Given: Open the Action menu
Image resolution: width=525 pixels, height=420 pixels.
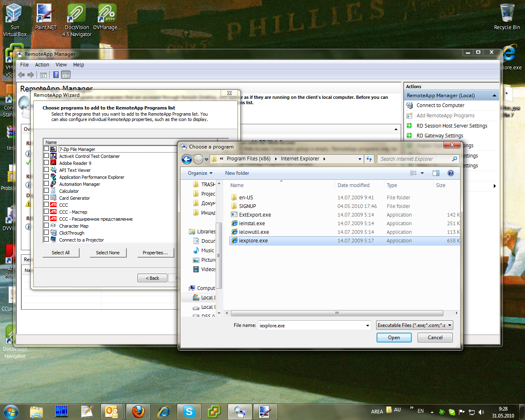Looking at the screenshot, I should [x=42, y=65].
